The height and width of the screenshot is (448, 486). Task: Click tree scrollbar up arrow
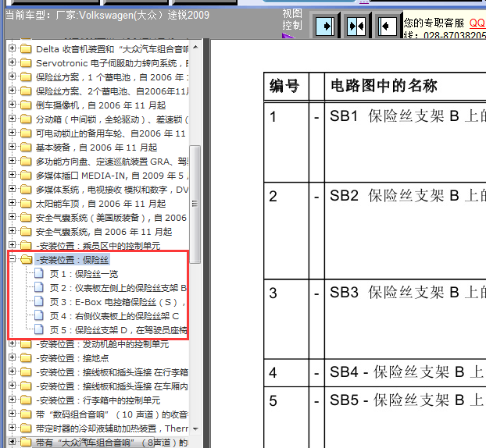click(195, 47)
